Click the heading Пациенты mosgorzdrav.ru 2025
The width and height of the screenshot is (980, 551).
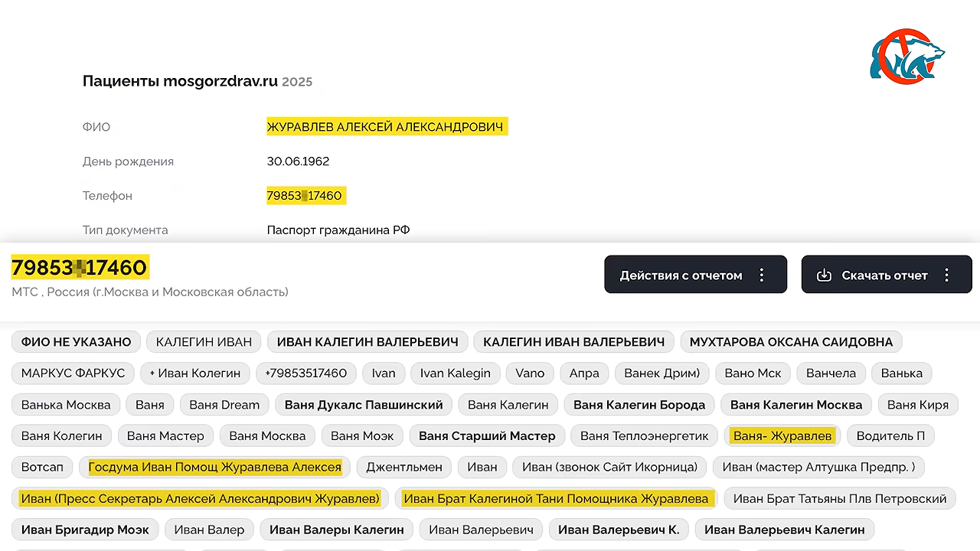click(x=198, y=81)
